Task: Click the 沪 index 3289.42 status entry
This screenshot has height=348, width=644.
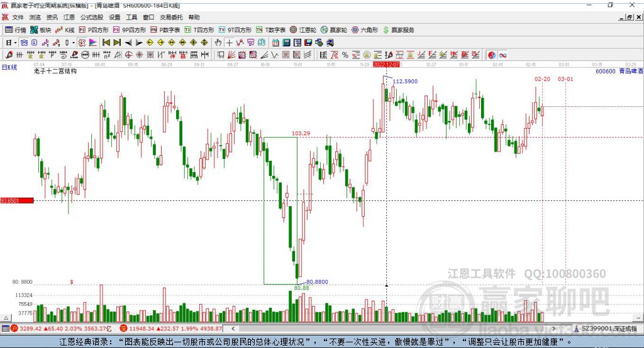Action: (x=62, y=329)
